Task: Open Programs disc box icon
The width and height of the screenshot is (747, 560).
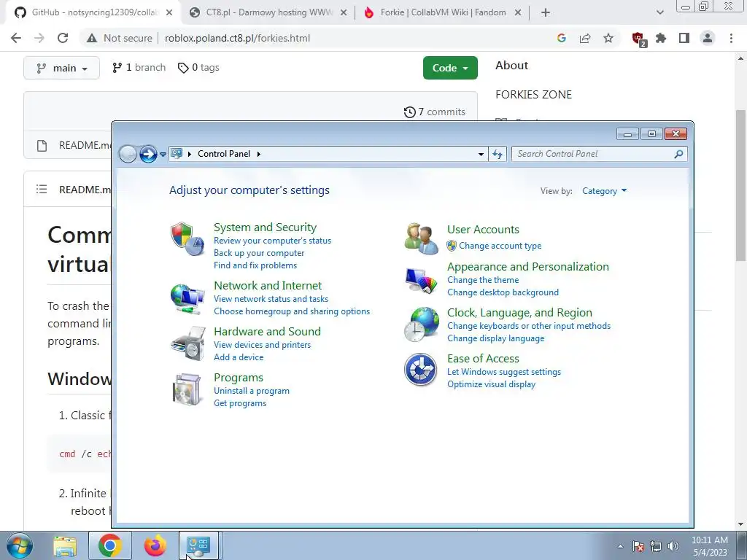Action: [187, 389]
